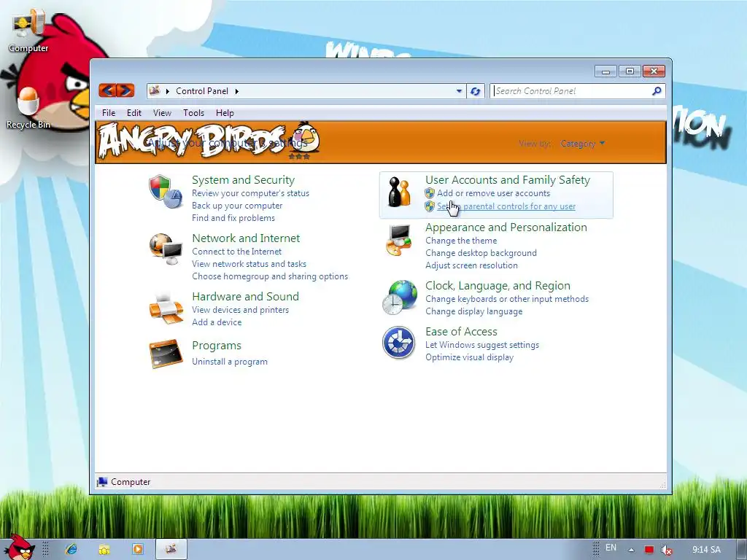Open the Clock, Language, and Region globe icon
The height and width of the screenshot is (560, 747).
pyautogui.click(x=399, y=297)
